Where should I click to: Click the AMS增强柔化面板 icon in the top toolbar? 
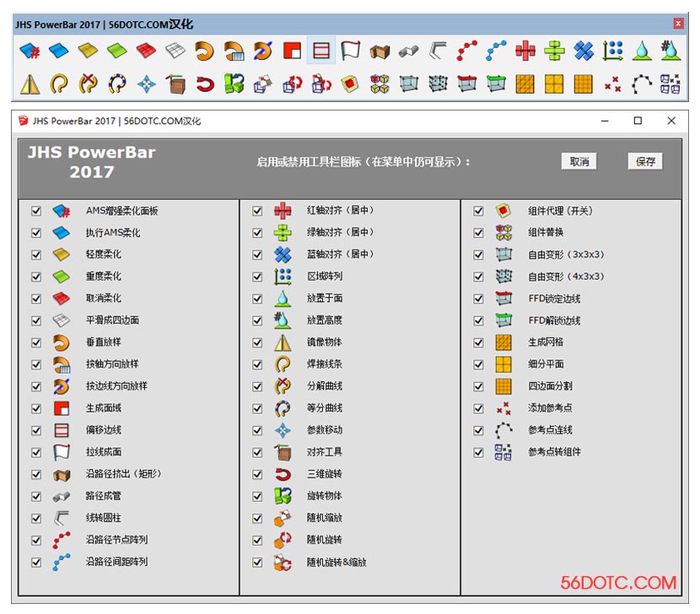(30, 51)
